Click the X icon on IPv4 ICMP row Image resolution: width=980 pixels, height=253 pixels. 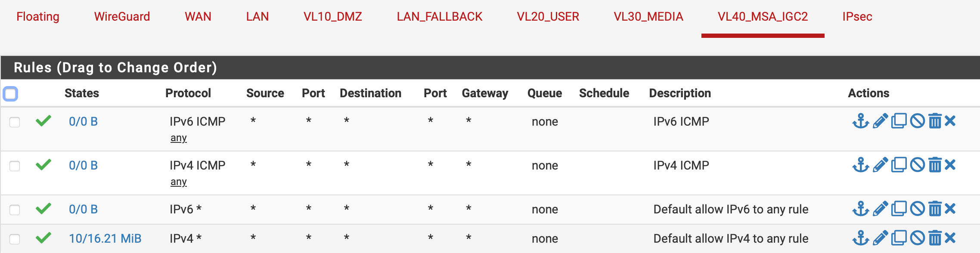pyautogui.click(x=950, y=165)
